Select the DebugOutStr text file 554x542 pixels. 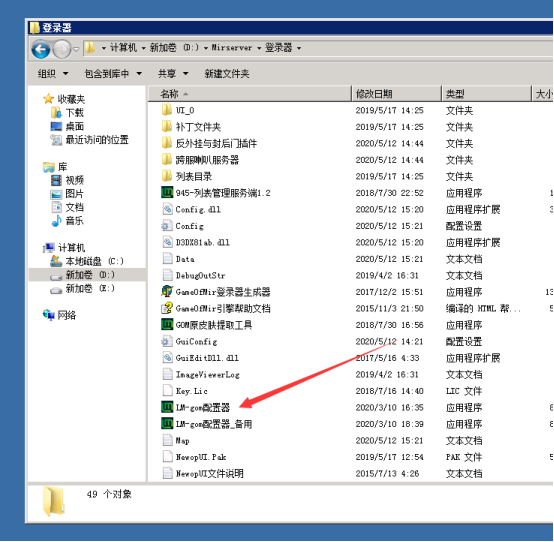[194, 276]
